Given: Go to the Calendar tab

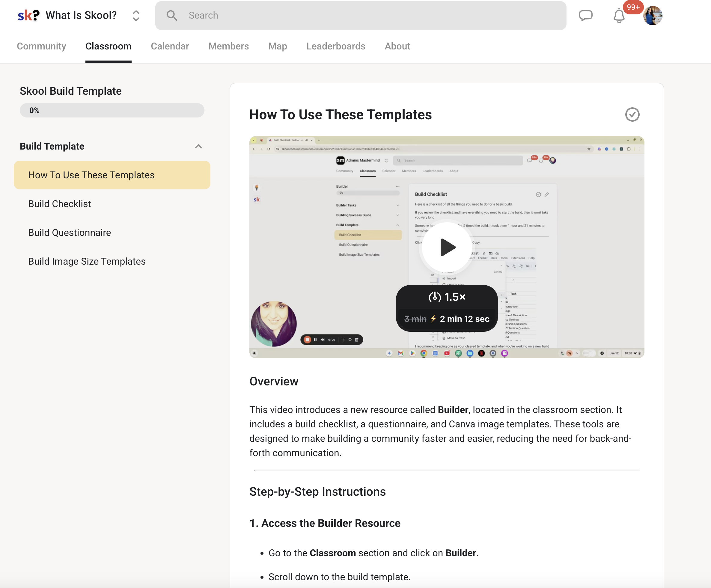Looking at the screenshot, I should (x=170, y=46).
